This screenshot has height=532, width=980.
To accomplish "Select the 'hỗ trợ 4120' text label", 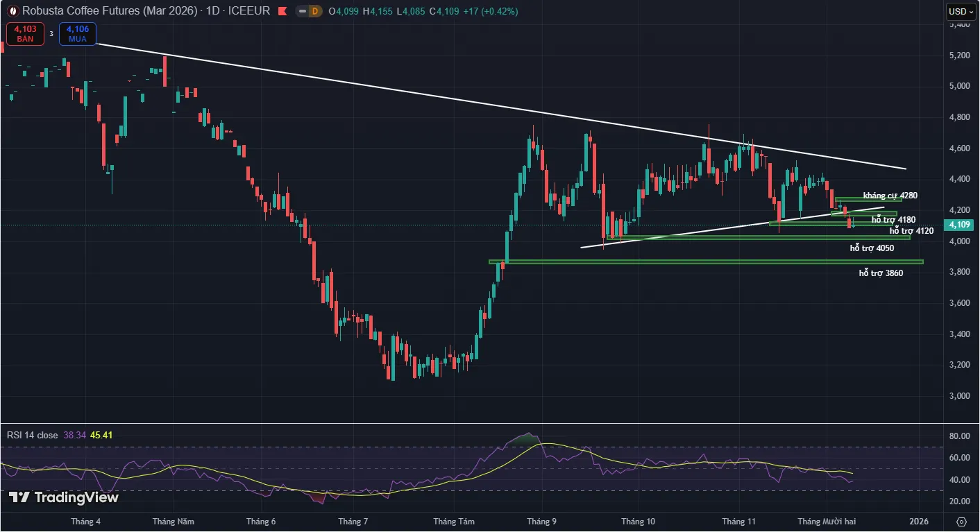I will [911, 230].
